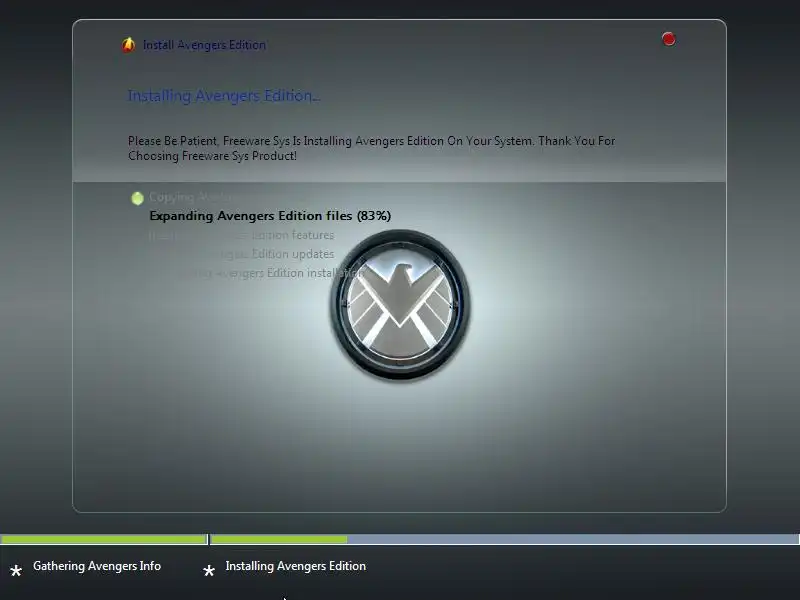This screenshot has height=600, width=800.
Task: Click the faded 'Edition features' step line
Action: click(x=241, y=235)
